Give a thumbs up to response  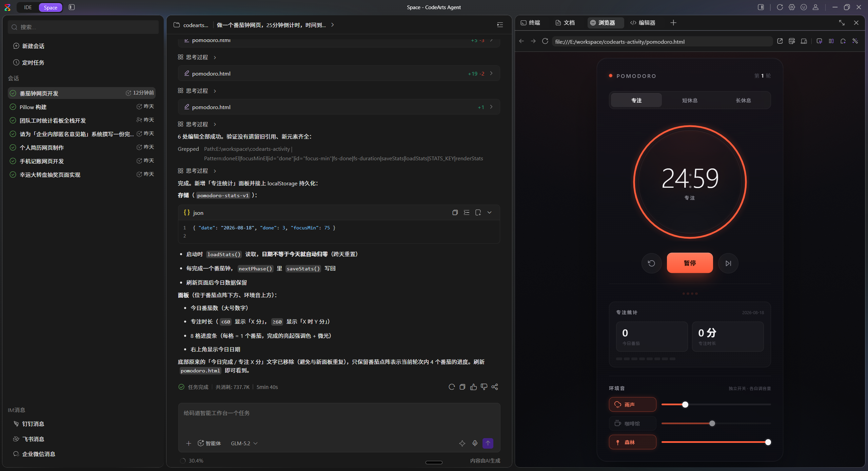tap(473, 387)
